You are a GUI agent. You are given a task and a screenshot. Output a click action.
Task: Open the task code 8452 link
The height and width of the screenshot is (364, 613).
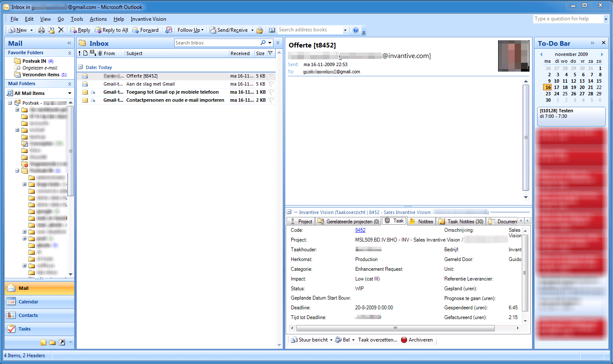[x=360, y=230]
